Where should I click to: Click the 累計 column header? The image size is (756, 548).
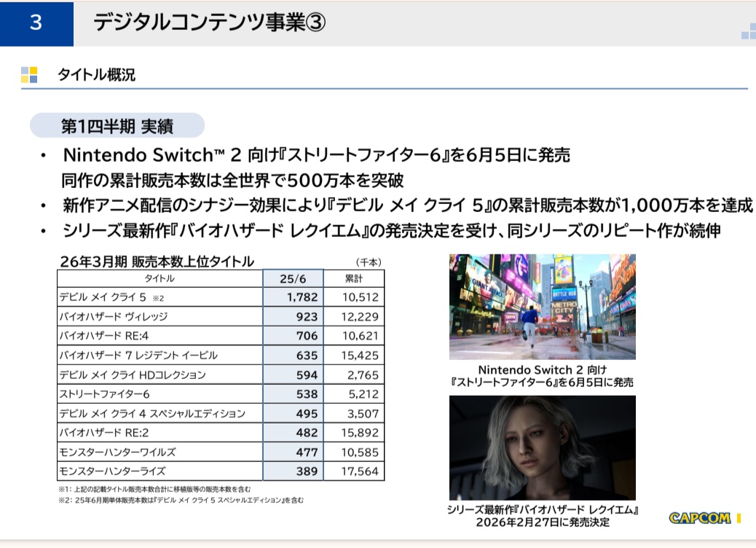tap(353, 278)
